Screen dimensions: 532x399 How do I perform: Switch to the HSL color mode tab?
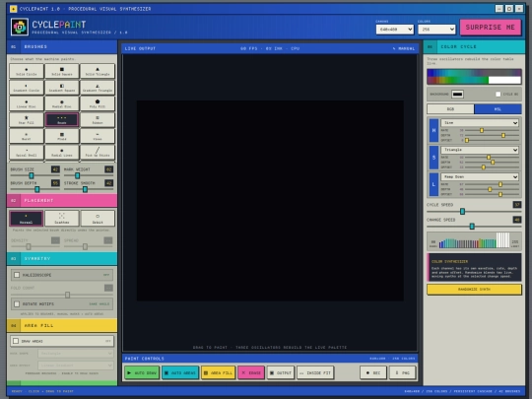coord(498,109)
